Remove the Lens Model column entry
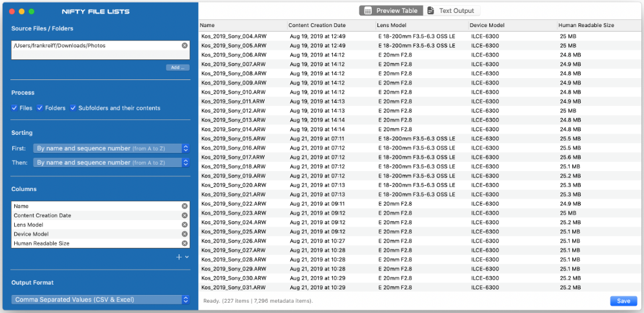The height and width of the screenshot is (313, 644). 185,225
